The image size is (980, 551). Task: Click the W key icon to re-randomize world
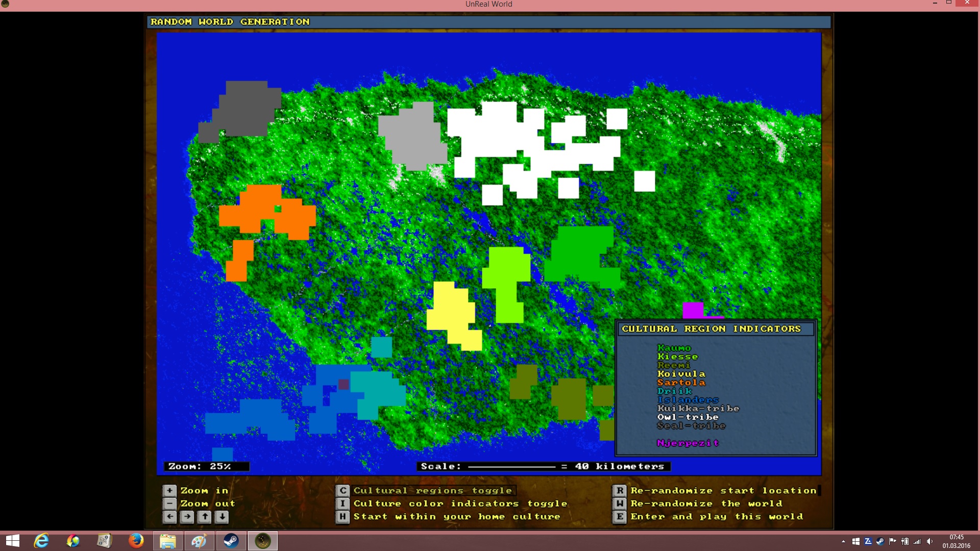click(619, 504)
